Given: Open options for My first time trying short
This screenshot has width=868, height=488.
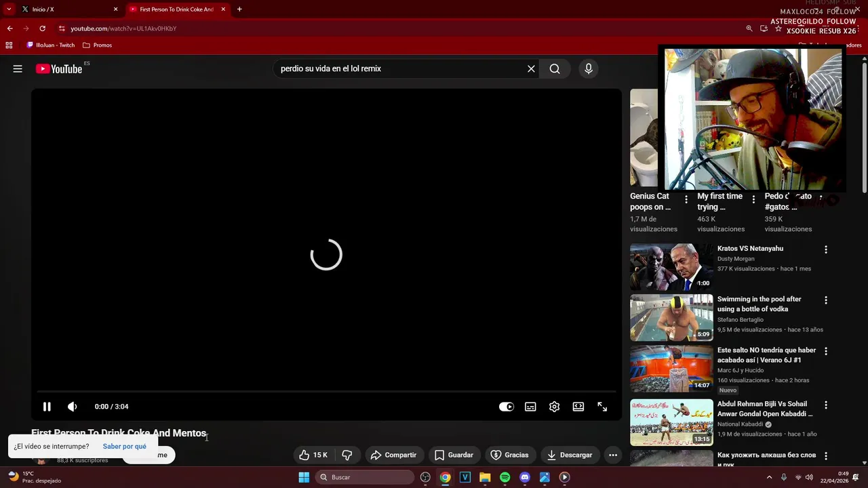Looking at the screenshot, I should [x=753, y=199].
